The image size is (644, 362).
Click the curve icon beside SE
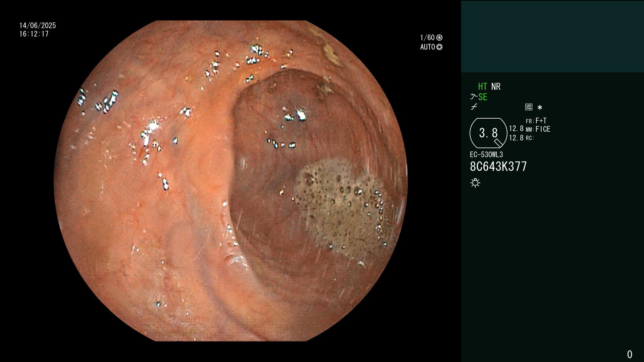tap(474, 97)
